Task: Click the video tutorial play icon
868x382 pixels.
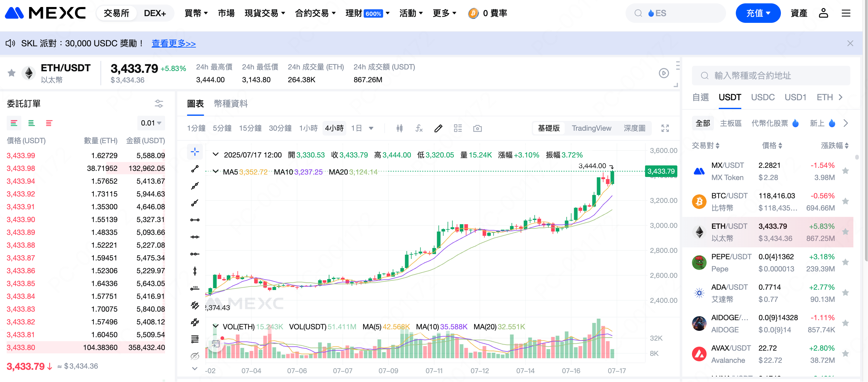Action: tap(663, 73)
